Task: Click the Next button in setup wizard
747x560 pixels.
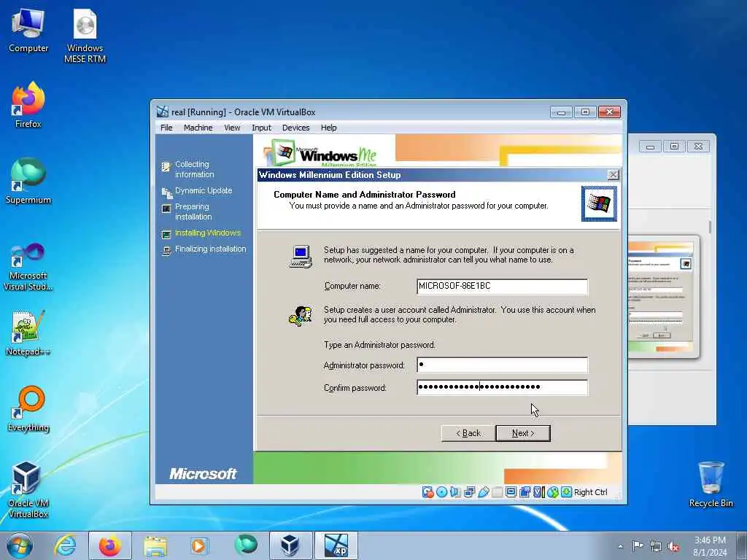Action: (x=523, y=433)
